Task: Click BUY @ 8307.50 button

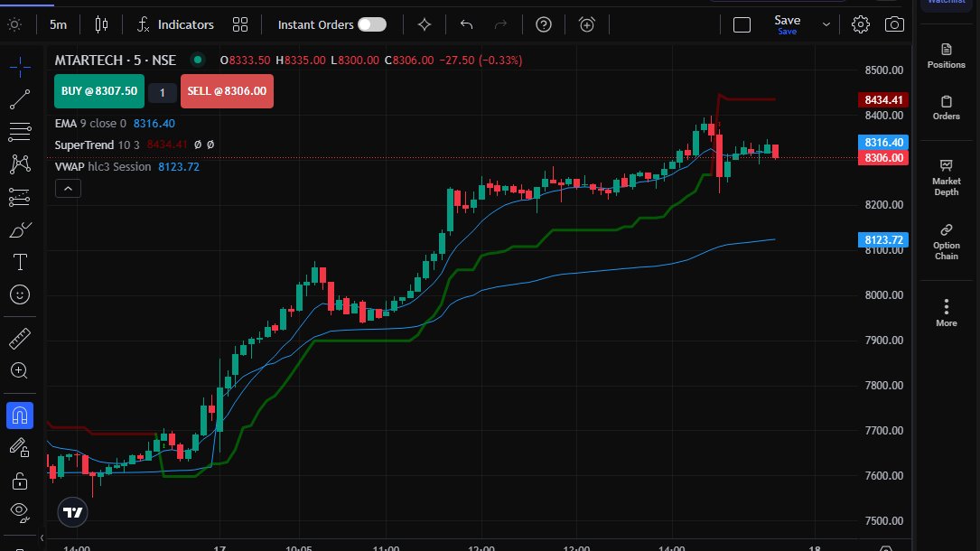Action: click(99, 91)
